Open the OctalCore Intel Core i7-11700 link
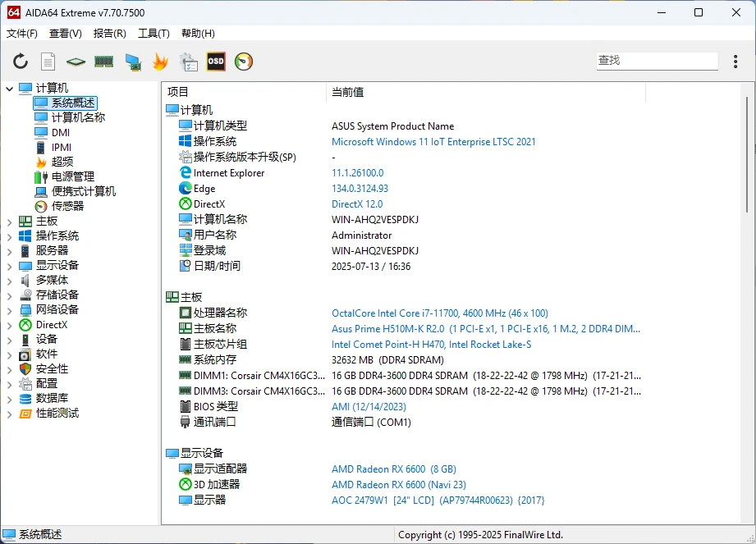Image resolution: width=756 pixels, height=544 pixels. click(440, 313)
